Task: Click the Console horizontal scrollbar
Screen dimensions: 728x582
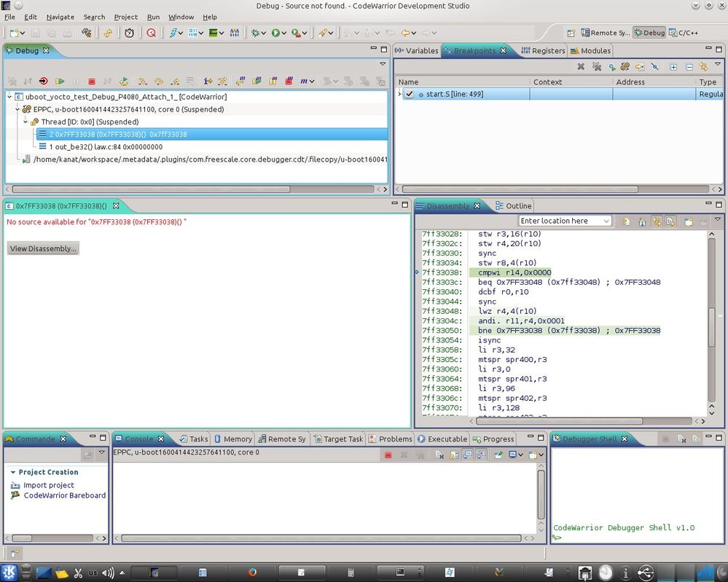Action: coord(321,538)
